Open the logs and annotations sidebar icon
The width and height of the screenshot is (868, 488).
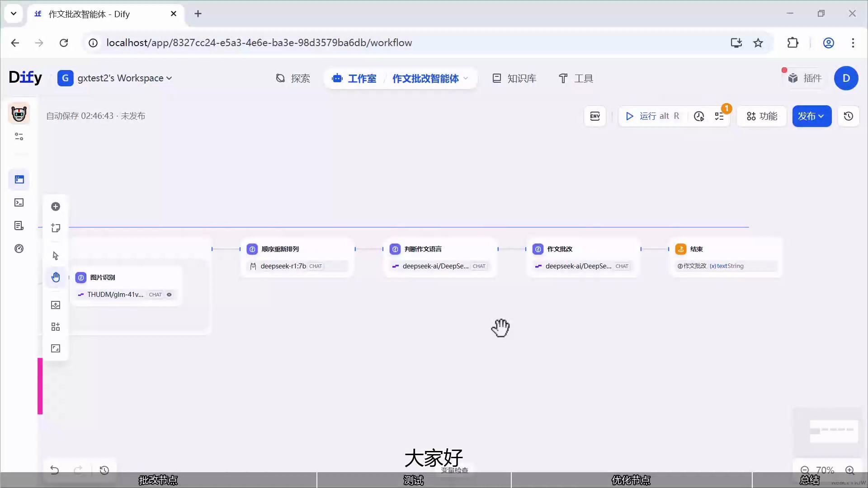tap(19, 225)
